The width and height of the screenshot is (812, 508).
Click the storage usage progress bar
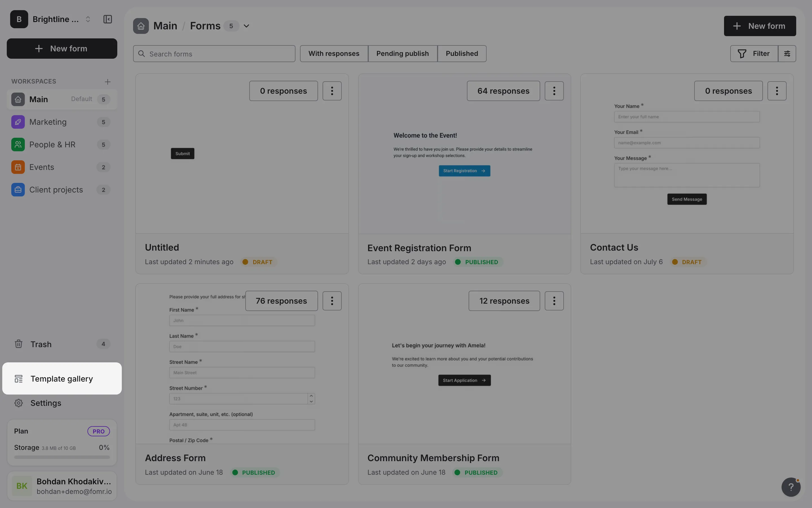tap(62, 457)
